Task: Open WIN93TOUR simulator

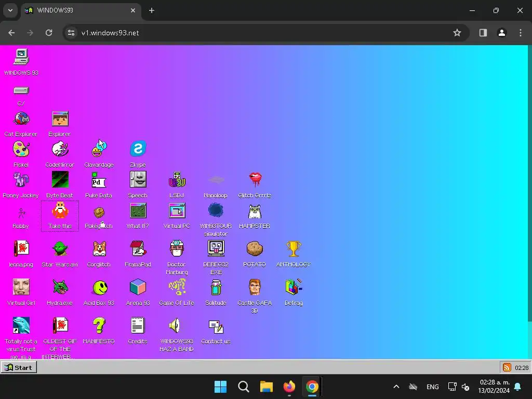Action: tap(216, 211)
